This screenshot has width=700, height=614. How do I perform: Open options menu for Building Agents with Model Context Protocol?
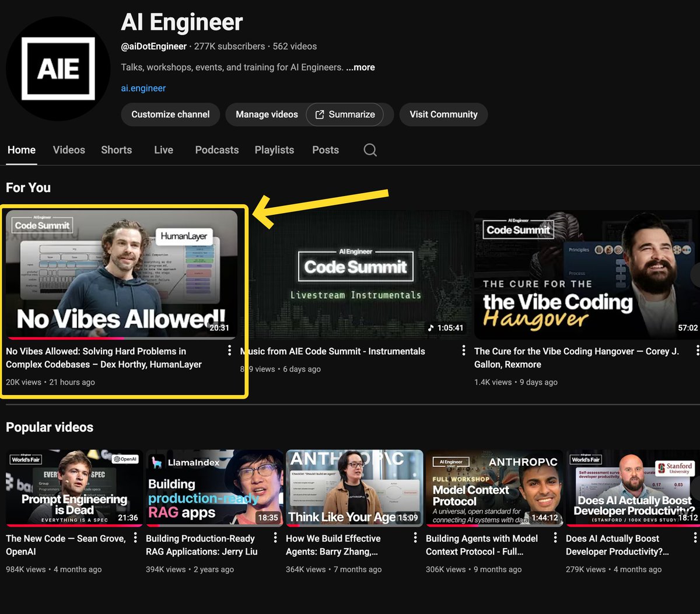[555, 538]
